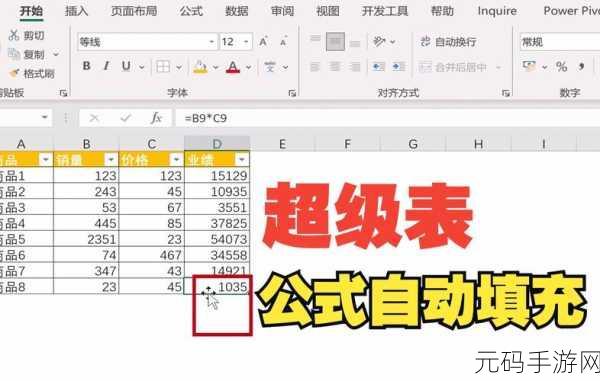Apply comma style icon

pos(581,67)
